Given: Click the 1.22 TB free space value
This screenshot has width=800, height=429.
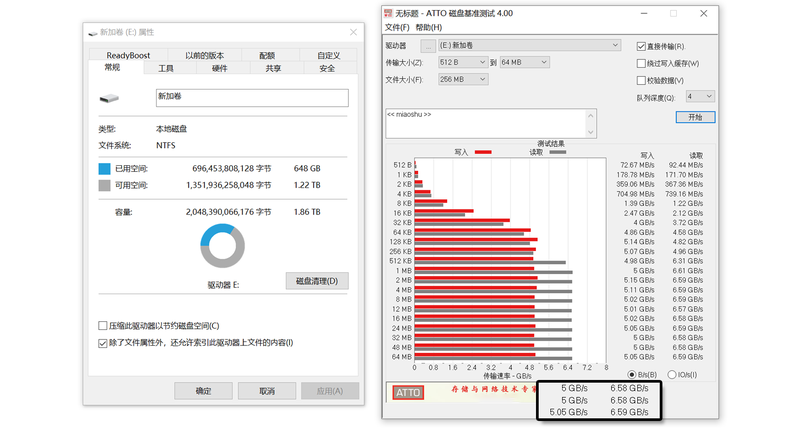Looking at the screenshot, I should pos(307,185).
